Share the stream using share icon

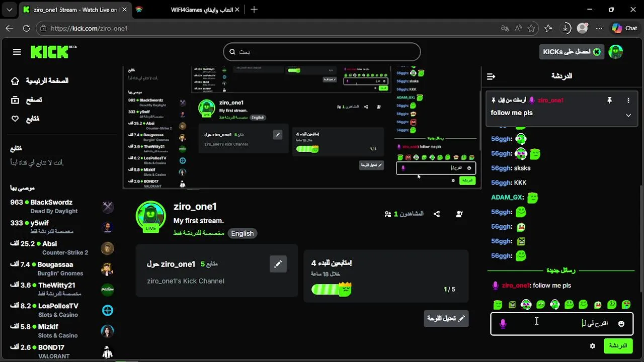[x=437, y=214]
